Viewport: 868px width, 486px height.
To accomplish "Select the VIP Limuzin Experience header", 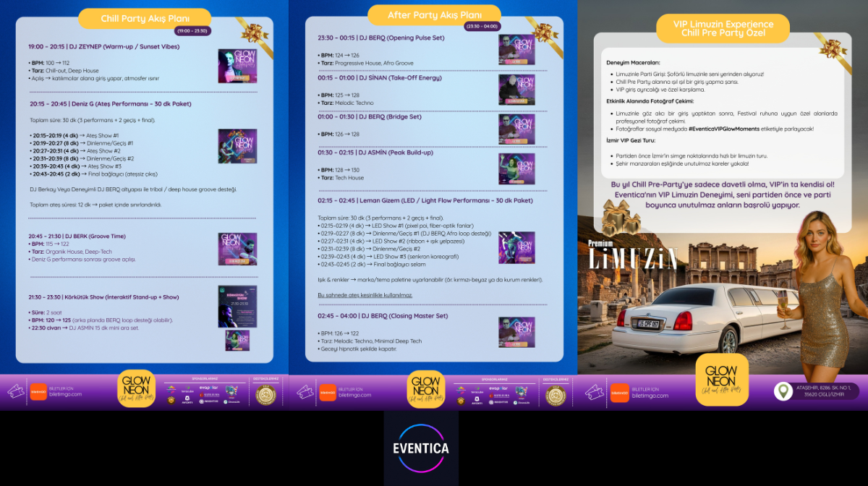I will 723,28.
